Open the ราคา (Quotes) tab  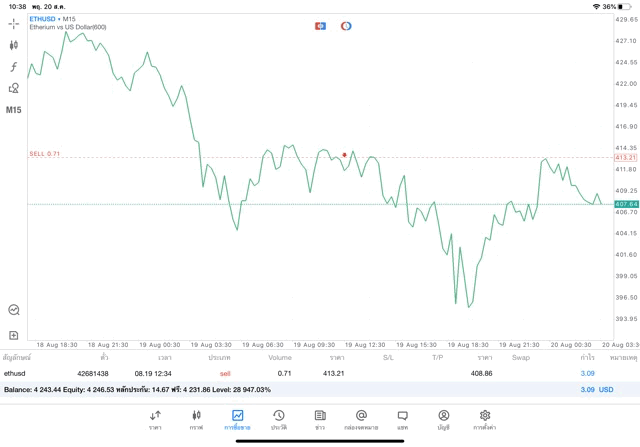[155, 419]
